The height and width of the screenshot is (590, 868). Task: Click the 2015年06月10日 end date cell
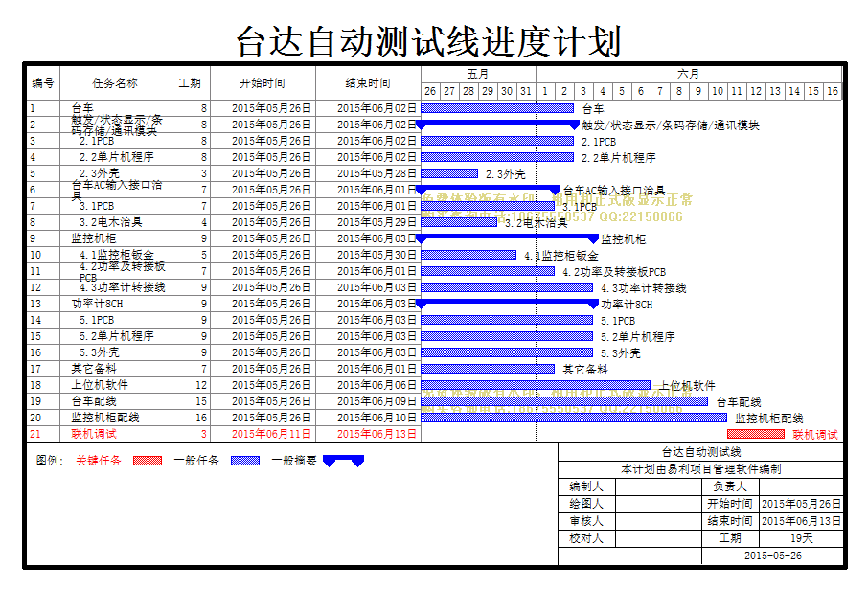[x=368, y=418]
